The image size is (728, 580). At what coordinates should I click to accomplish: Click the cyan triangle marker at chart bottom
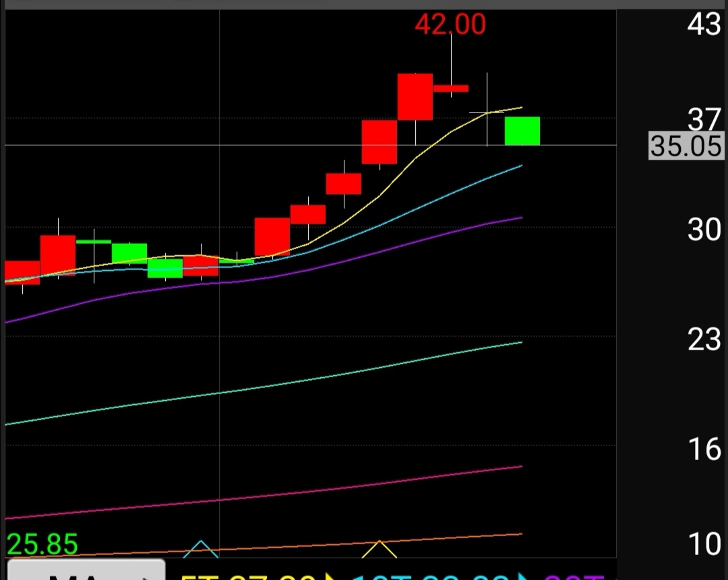tap(201, 548)
